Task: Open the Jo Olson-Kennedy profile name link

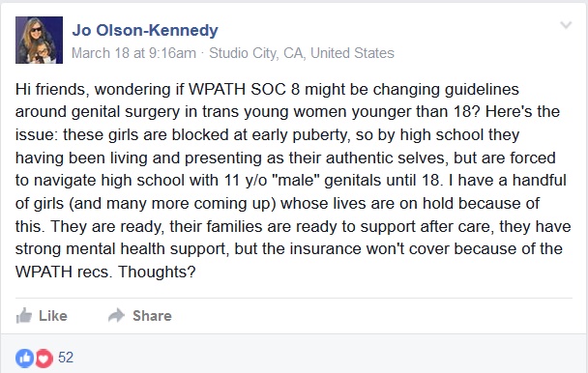Action: pos(145,30)
